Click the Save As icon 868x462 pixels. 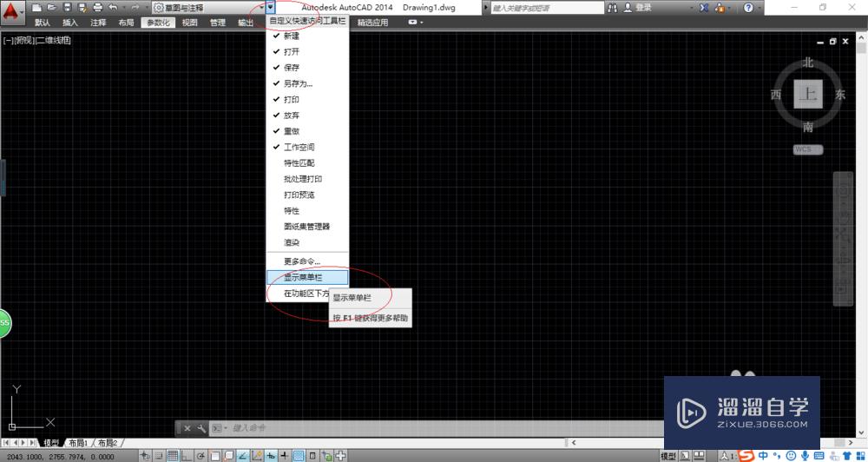pos(82,8)
